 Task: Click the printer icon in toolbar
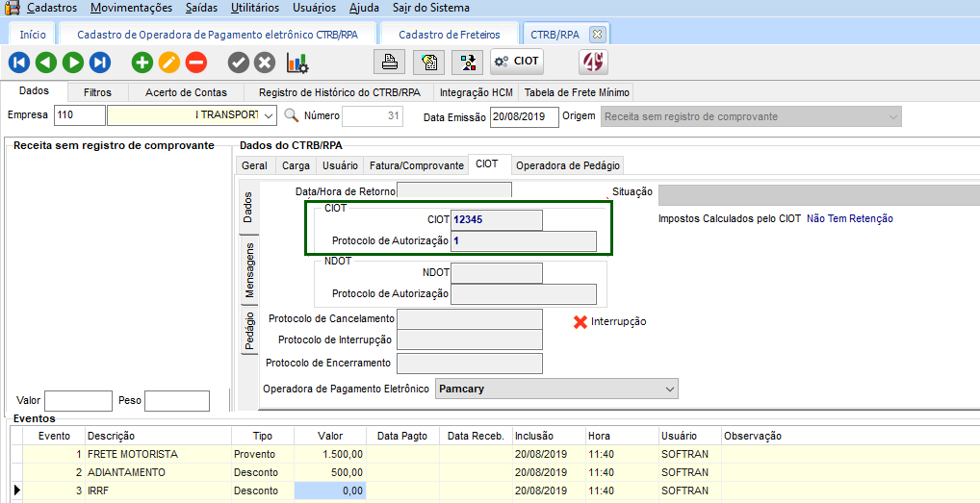pyautogui.click(x=390, y=62)
